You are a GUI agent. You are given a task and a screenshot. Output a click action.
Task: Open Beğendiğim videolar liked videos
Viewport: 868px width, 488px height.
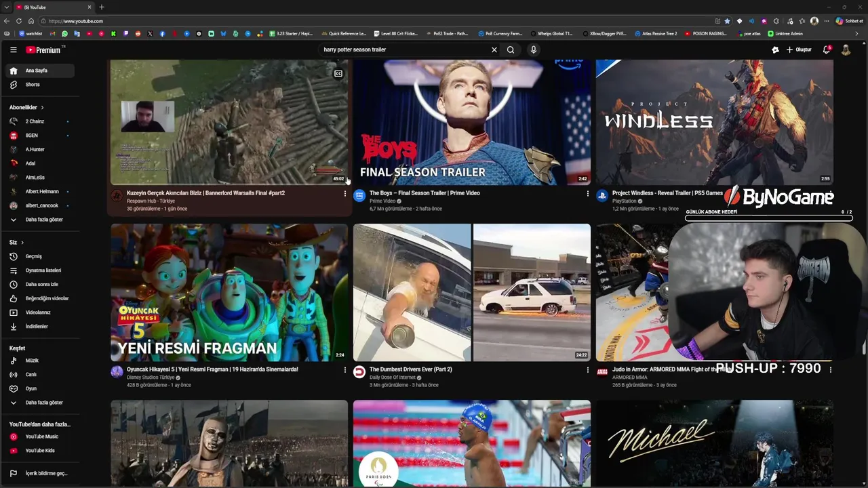pyautogui.click(x=40, y=298)
